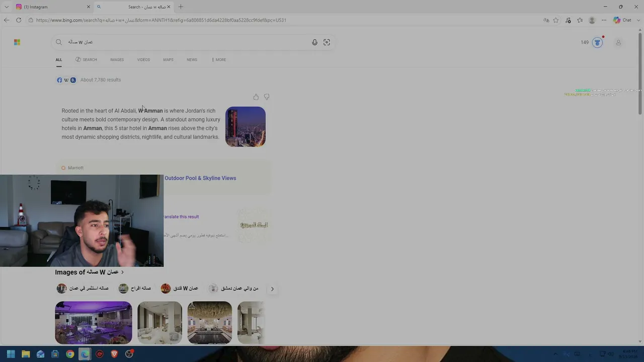Open the tab actions menu arrow
Viewport: 644px width, 362px height.
click(7, 7)
